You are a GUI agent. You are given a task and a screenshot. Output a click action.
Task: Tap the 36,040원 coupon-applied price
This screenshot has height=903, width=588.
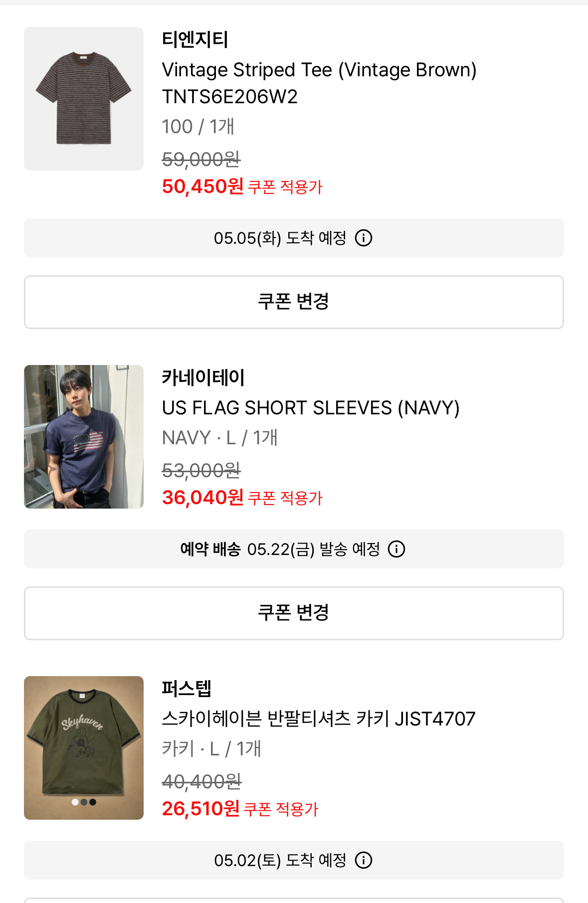tap(202, 498)
